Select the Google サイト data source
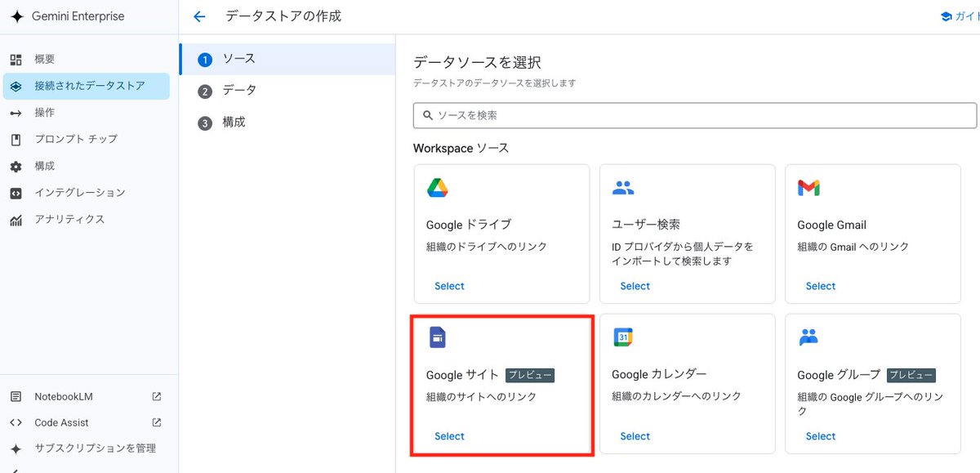Image resolution: width=980 pixels, height=473 pixels. point(448,435)
